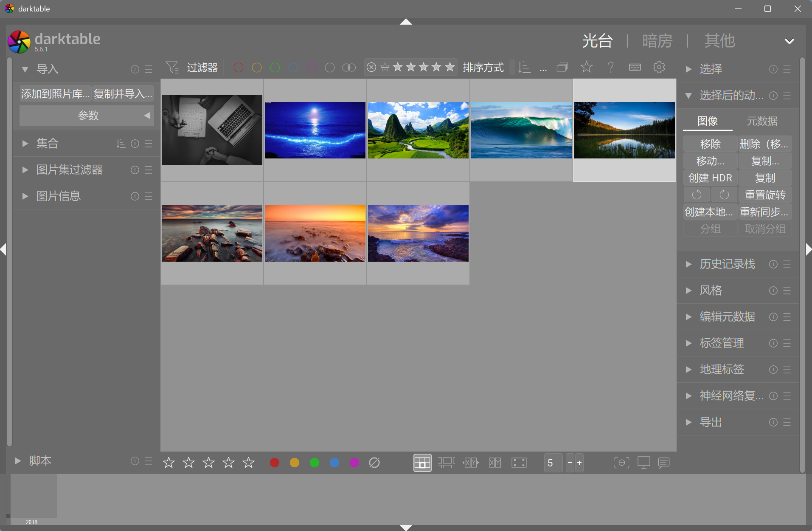
Task: Collapse the 导入 module
Action: click(x=25, y=69)
